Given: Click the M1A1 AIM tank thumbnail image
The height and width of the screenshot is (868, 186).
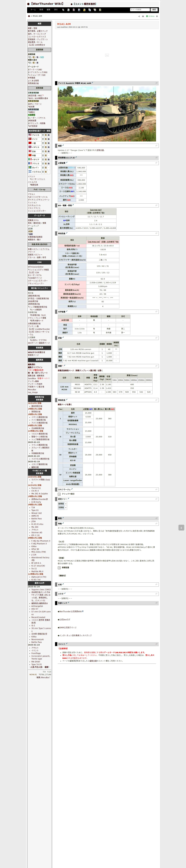Looking at the screenshot, I should pos(107,114).
